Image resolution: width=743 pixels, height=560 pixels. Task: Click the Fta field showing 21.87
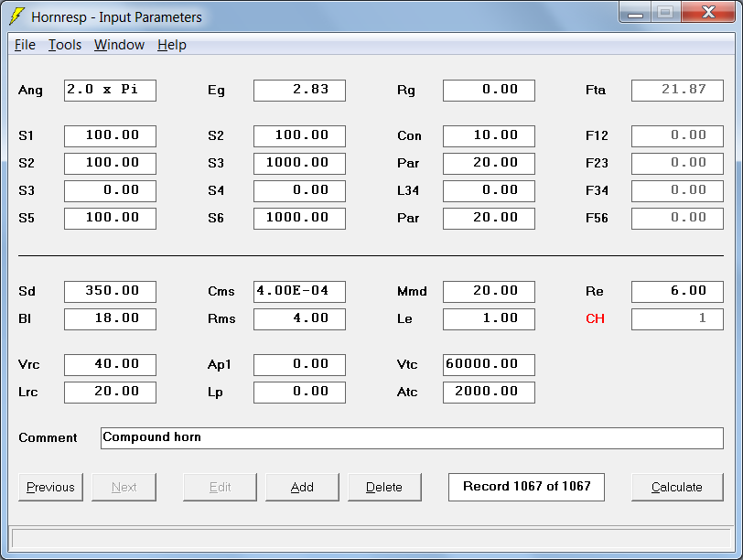pos(677,91)
